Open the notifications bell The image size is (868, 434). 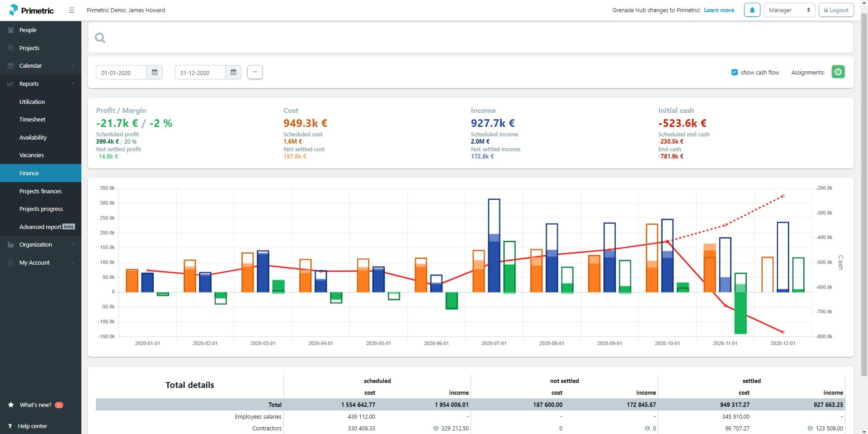[x=752, y=10]
